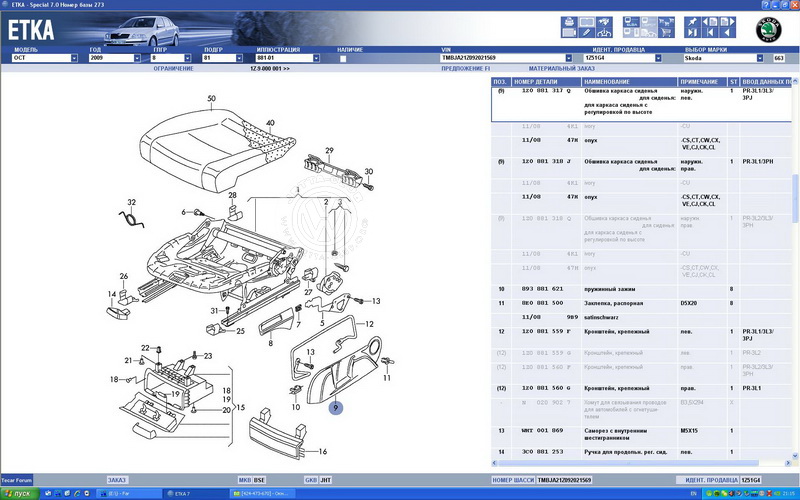Click the download-arrow icon under the handshake
Viewport: 800px width, 500px height.
click(605, 33)
